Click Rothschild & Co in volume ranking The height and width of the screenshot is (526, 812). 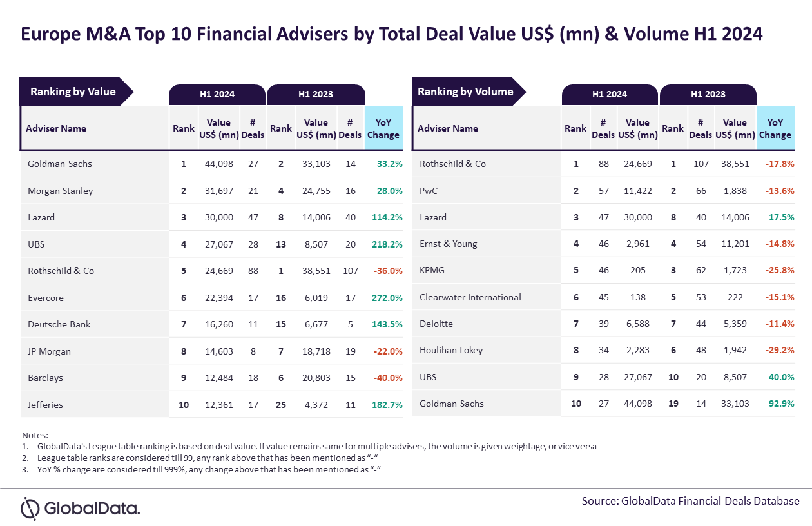pyautogui.click(x=453, y=164)
